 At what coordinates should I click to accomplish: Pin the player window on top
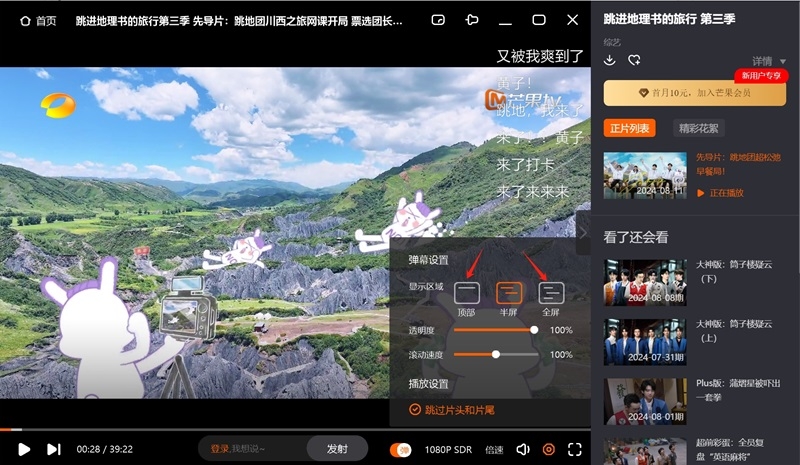(x=472, y=20)
